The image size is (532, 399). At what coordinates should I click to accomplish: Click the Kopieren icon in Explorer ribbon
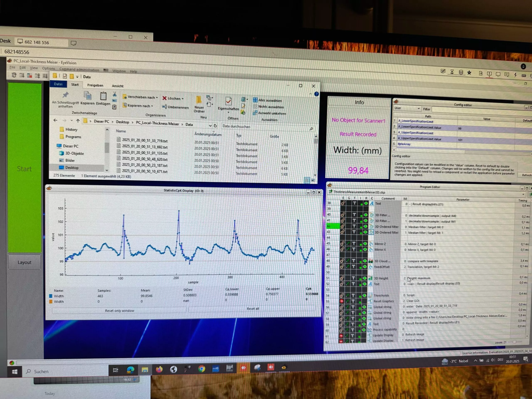coord(87,96)
